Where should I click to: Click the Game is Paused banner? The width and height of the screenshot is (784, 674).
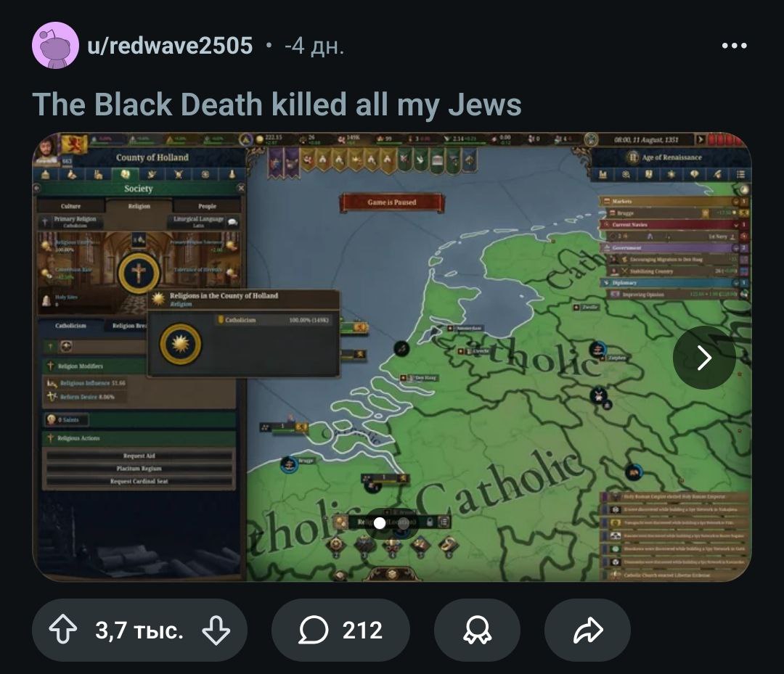(x=391, y=202)
